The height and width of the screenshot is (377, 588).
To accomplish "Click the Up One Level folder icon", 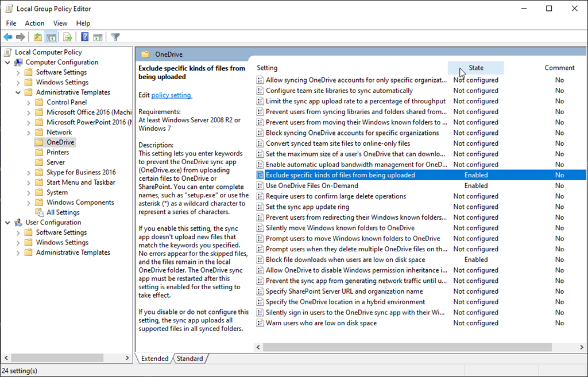I will pyautogui.click(x=38, y=37).
